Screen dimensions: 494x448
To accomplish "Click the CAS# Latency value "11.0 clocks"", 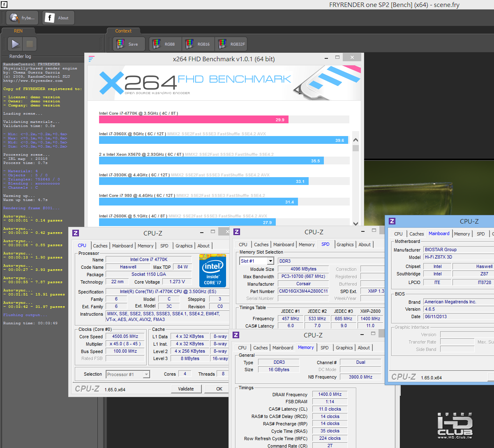I will [330, 409].
